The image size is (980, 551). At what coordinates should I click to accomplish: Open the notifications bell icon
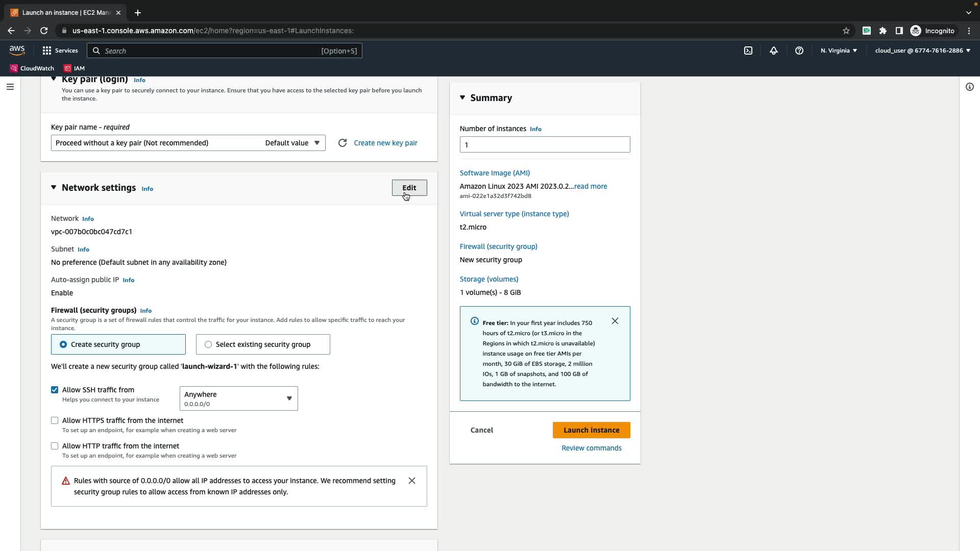(x=774, y=51)
